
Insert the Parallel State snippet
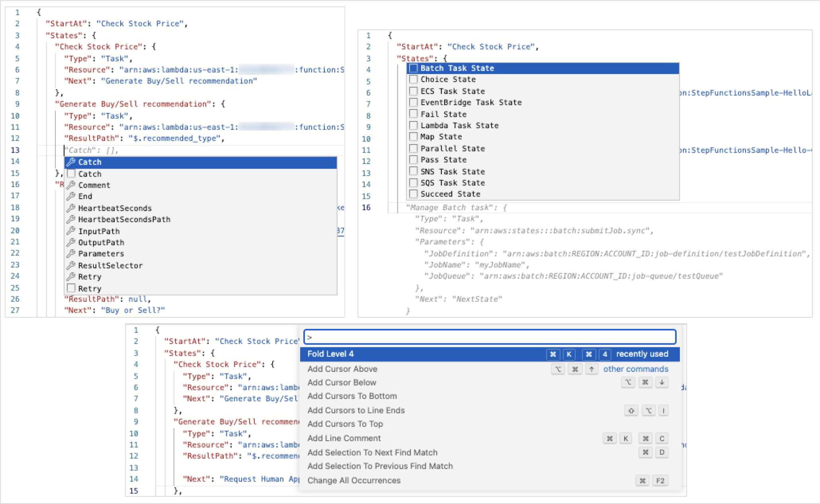click(543, 148)
